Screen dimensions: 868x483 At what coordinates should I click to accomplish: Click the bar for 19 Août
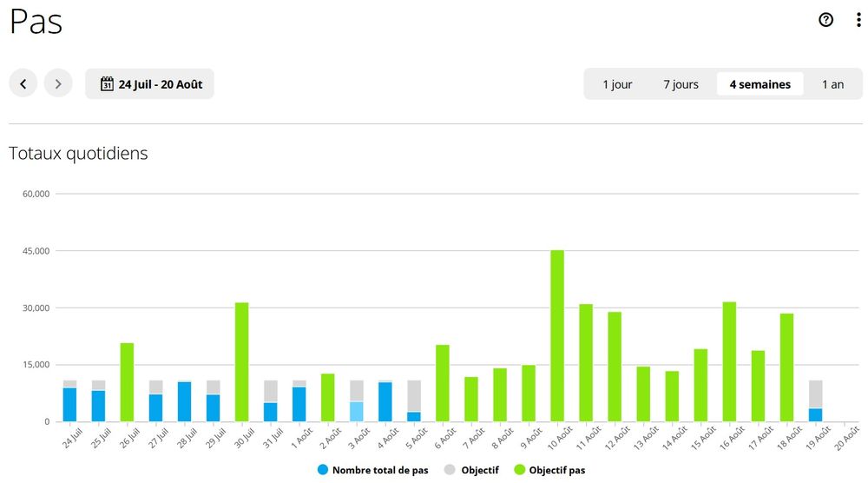pyautogui.click(x=815, y=414)
